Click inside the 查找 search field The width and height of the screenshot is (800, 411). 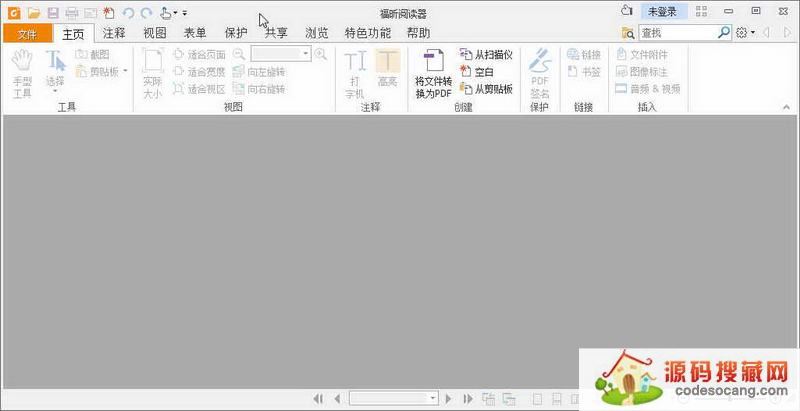(x=678, y=33)
